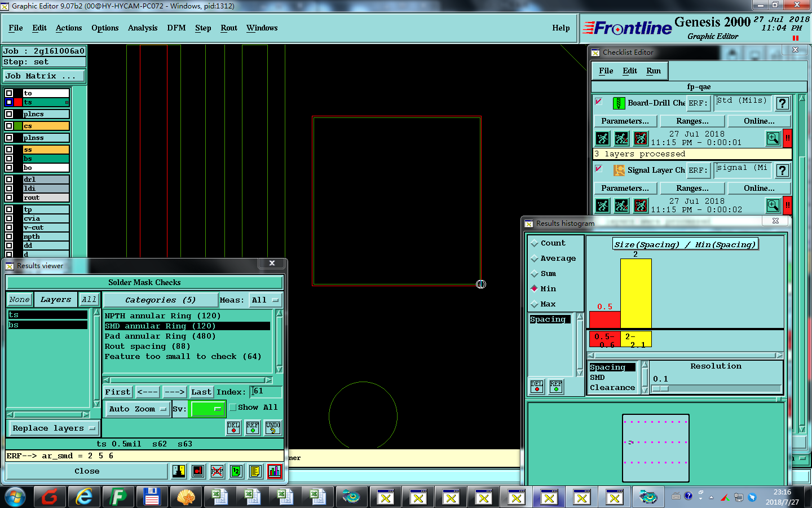Click help question mark for Signal Layer Check
Screen dimensions: 812x508
coord(782,170)
